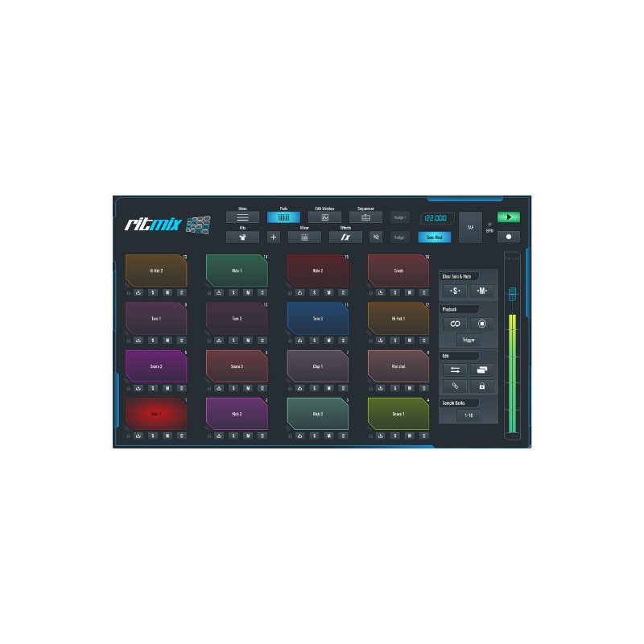Screen dimensions: 644x644
Task: Enable Sync Host mode
Action: point(434,237)
